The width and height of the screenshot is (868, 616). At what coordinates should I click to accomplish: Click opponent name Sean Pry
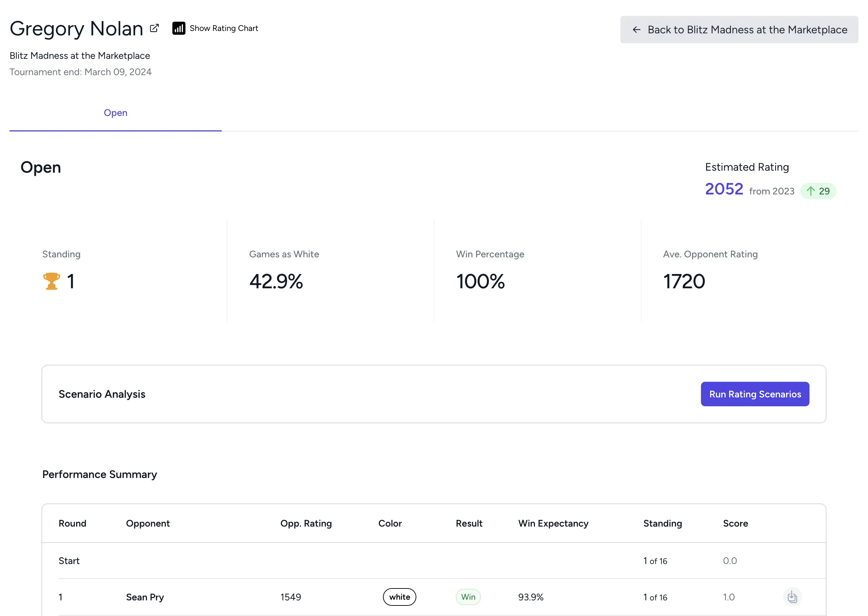145,597
